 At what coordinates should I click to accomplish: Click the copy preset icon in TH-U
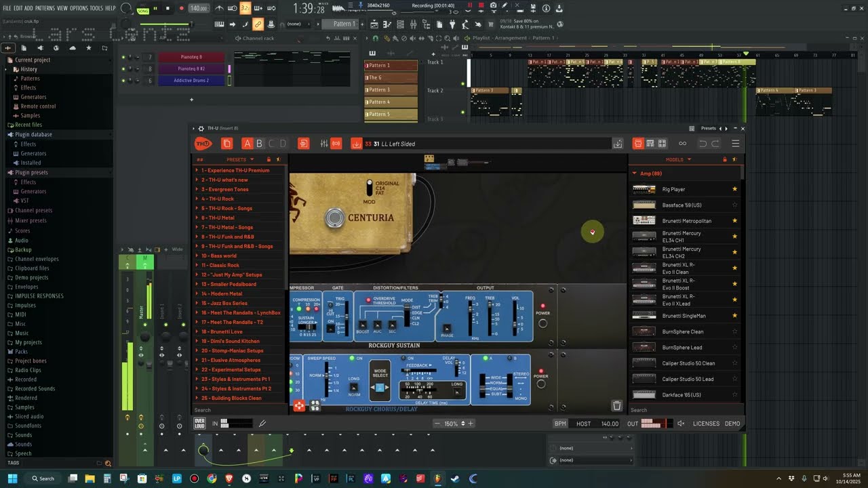click(x=227, y=144)
